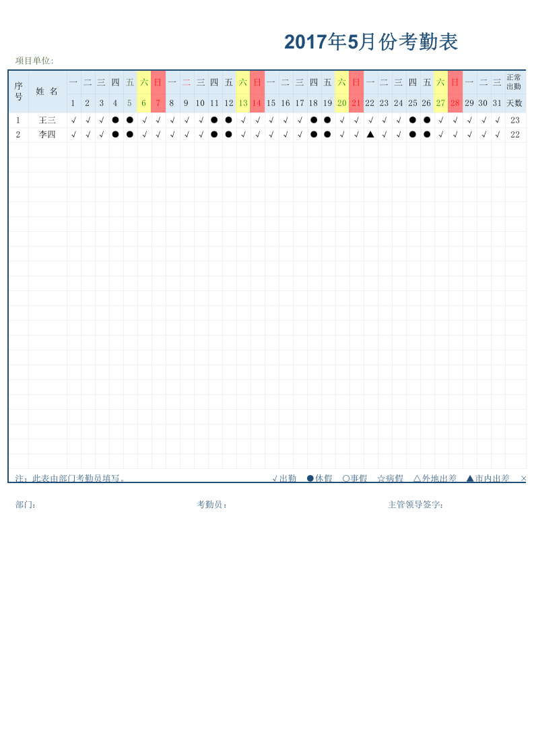Click the yellow date header 13

click(243, 103)
